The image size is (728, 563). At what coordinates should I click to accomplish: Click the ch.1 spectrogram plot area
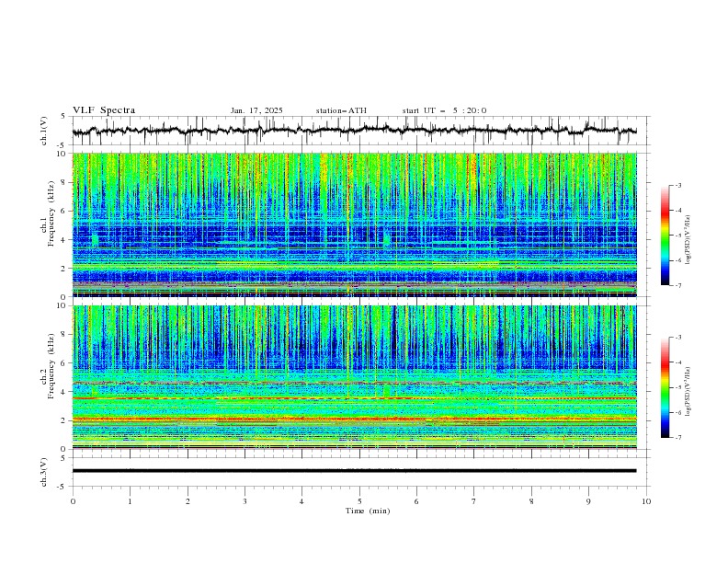[x=354, y=224]
